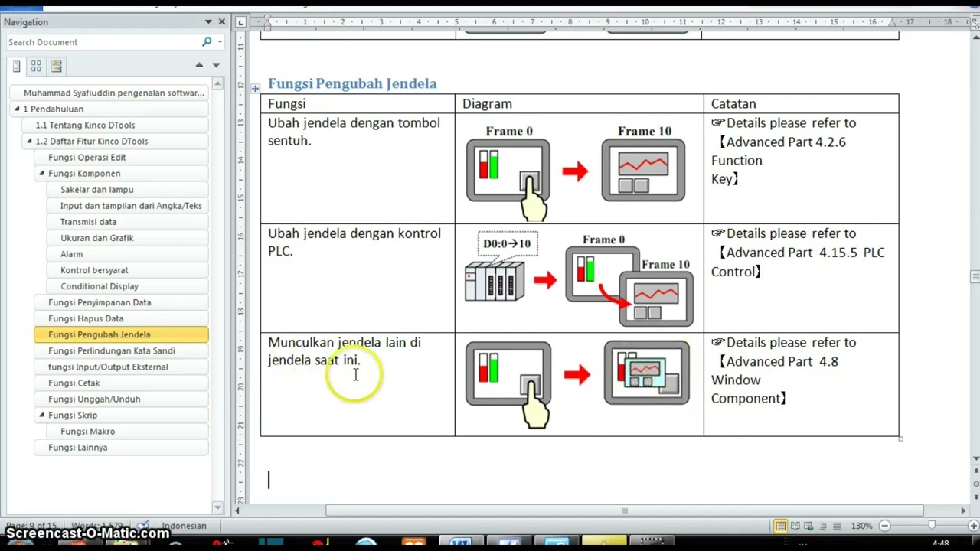Select Kontrol bersyarat heading
This screenshot has height=551, width=980.
[x=128, y=269]
